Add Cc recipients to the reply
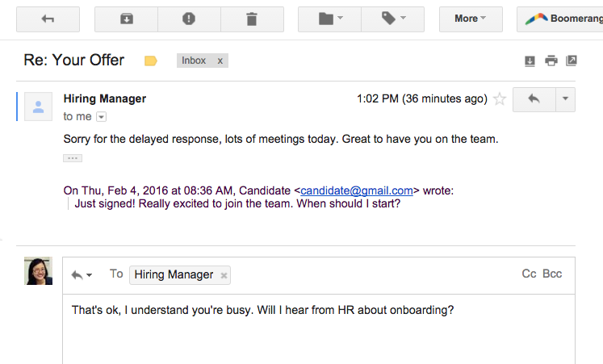Viewport: 603px width, 364px height. click(529, 274)
